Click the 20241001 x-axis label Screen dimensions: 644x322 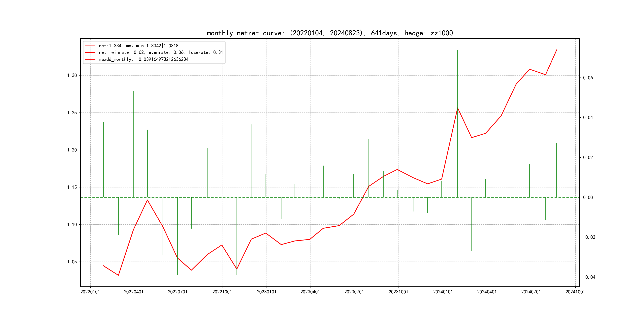[575, 292]
